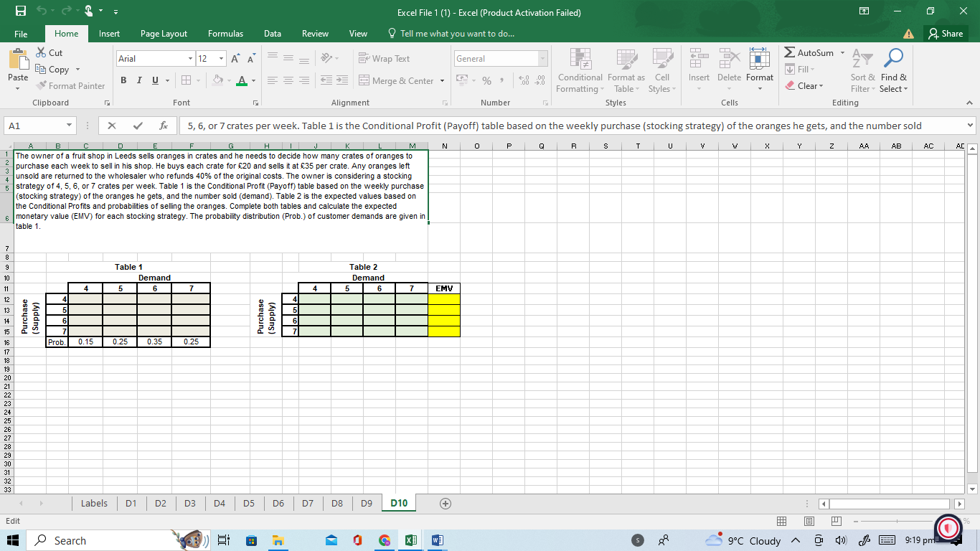Click the Increase Indent icon
Screen dimensions: 980x551
click(x=342, y=81)
